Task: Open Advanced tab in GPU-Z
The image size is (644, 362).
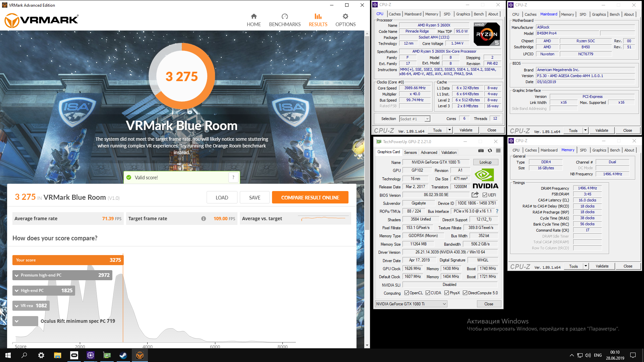Action: pos(429,152)
